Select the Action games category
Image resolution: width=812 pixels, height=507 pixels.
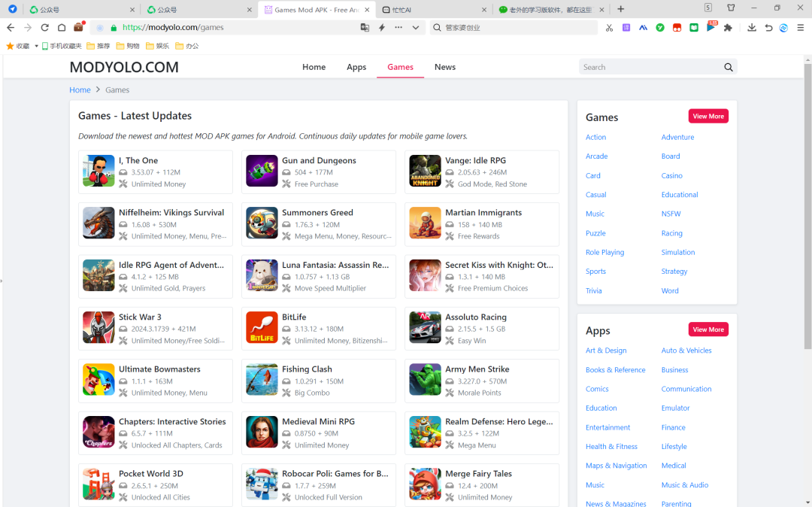point(595,137)
